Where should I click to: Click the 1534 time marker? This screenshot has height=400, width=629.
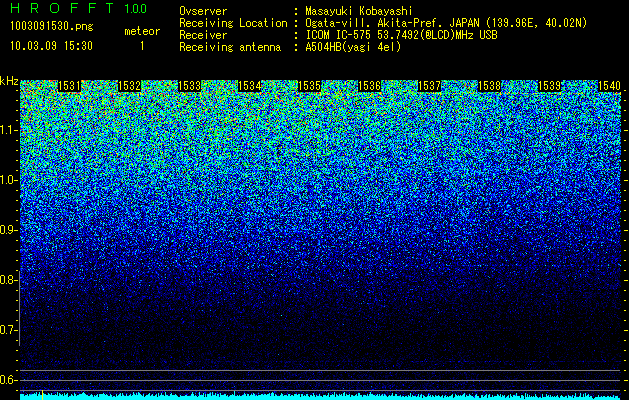coord(250,86)
